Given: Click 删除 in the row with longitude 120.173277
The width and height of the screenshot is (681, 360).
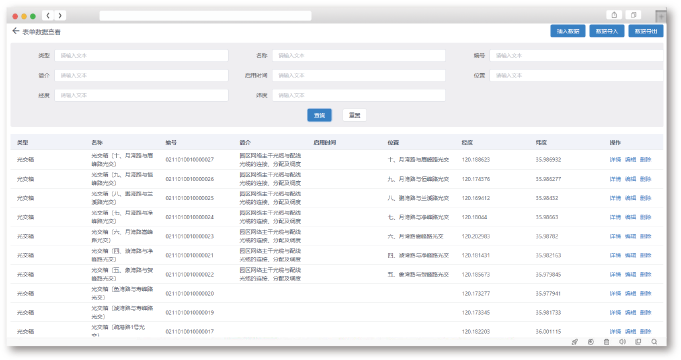Looking at the screenshot, I should pos(645,294).
